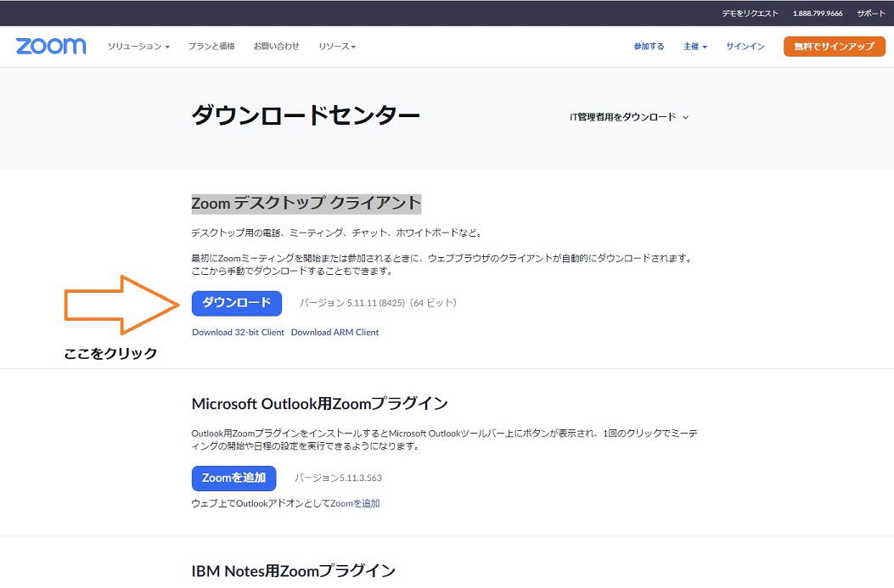894x588 pixels.
Task: Click the phone number 1.888.799.9666
Action: point(818,13)
